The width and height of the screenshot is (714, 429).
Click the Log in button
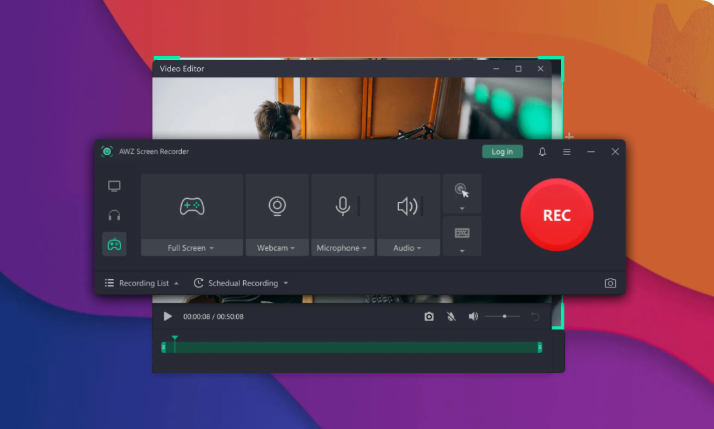coord(502,152)
